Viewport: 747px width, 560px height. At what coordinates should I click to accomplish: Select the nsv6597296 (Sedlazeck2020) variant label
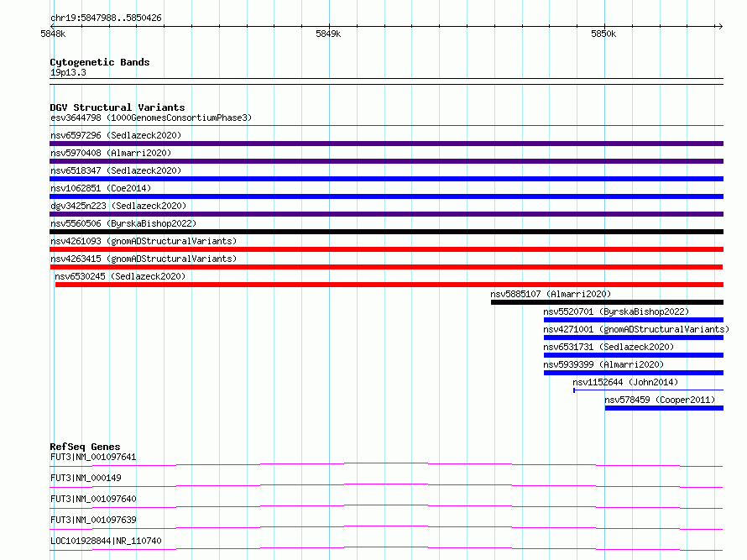116,135
